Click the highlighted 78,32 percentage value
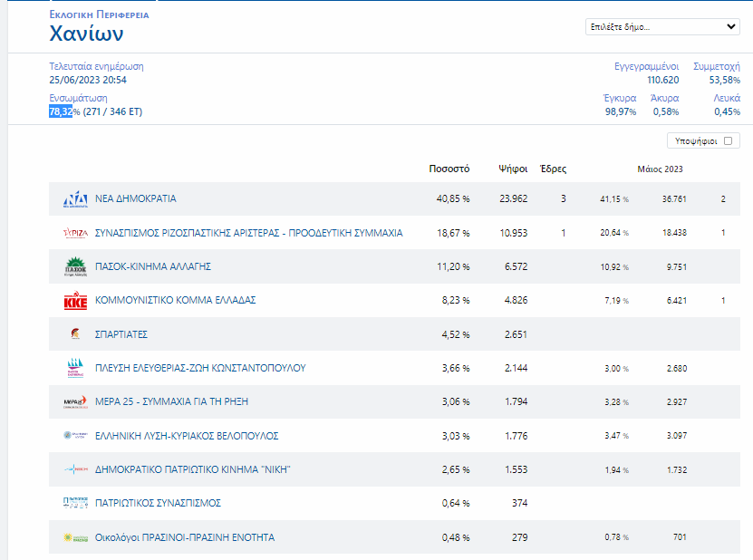 (x=61, y=111)
